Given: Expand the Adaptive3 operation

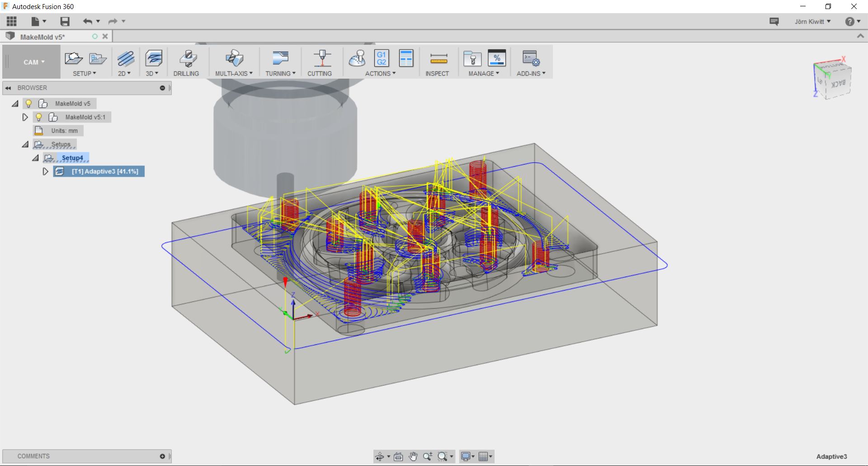Looking at the screenshot, I should [x=45, y=171].
